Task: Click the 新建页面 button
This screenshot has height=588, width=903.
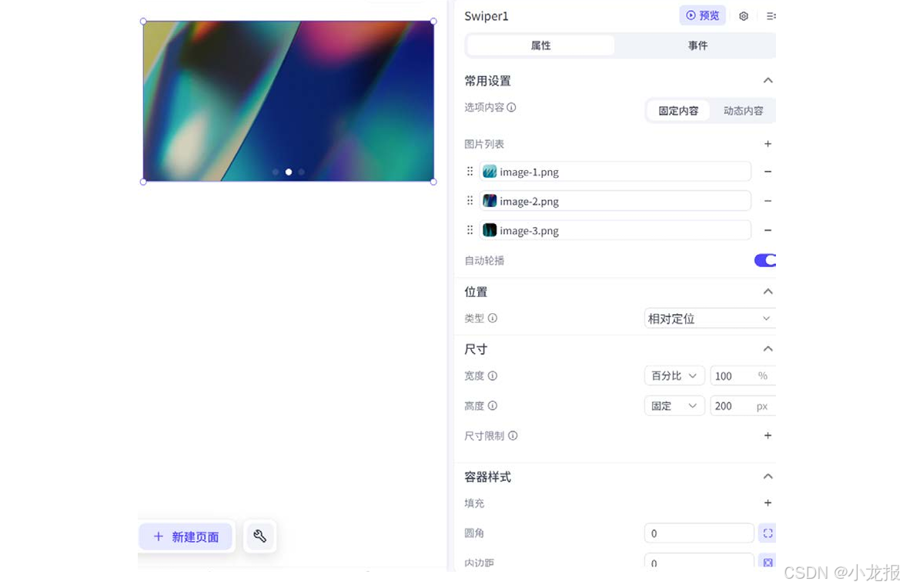Action: click(x=186, y=536)
